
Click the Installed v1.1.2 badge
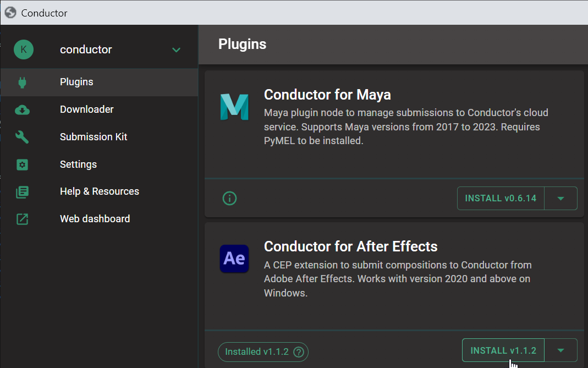coord(263,352)
